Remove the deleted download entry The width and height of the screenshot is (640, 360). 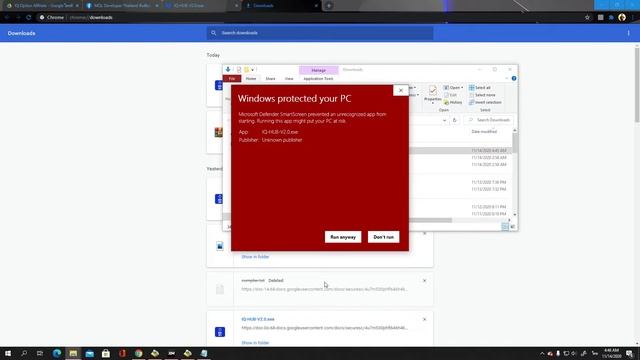click(424, 281)
